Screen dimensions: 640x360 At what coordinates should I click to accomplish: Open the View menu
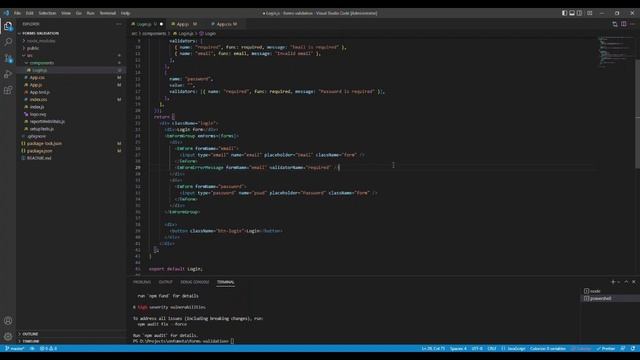click(x=66, y=13)
